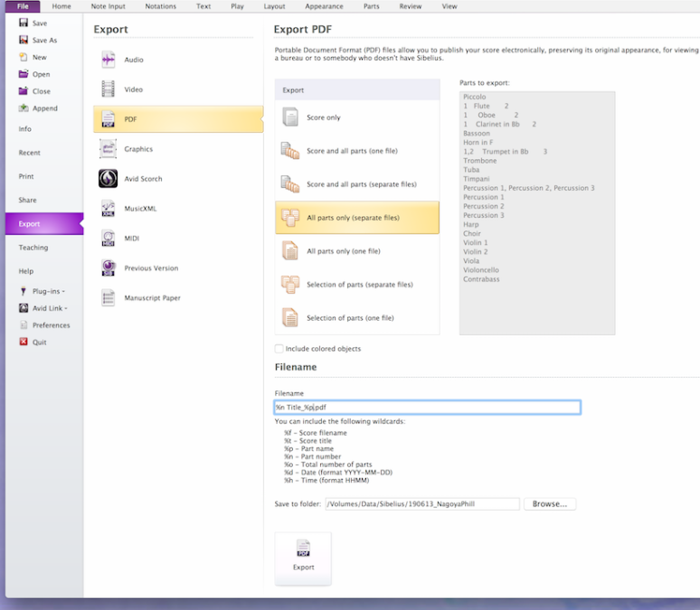Click the Browse... folder button
Image resolution: width=700 pixels, height=610 pixels.
(x=550, y=503)
